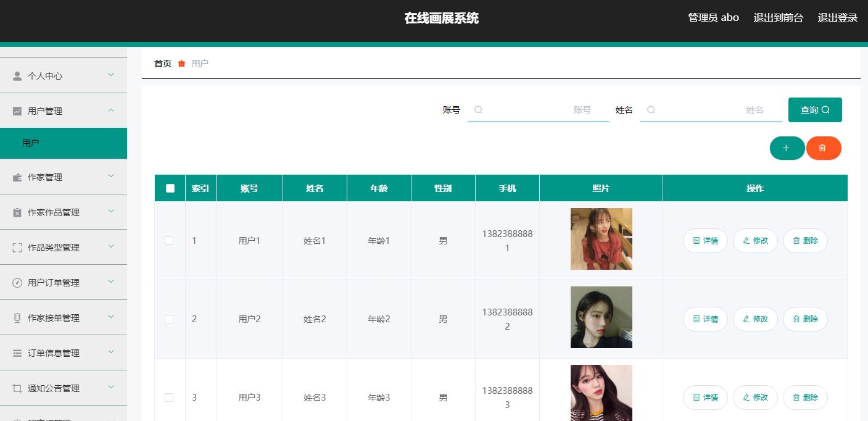Click 修改 for 用户2
This screenshot has height=421, width=868.
click(755, 319)
